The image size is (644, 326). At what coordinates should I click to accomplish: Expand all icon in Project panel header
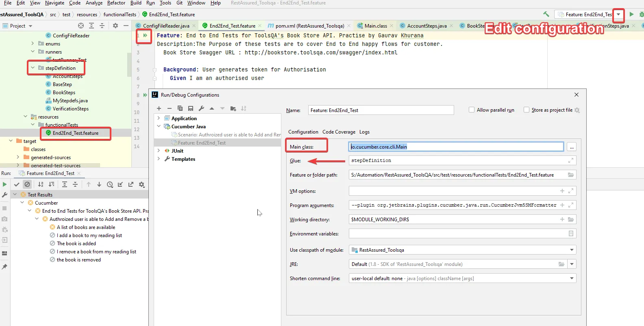[x=91, y=26]
